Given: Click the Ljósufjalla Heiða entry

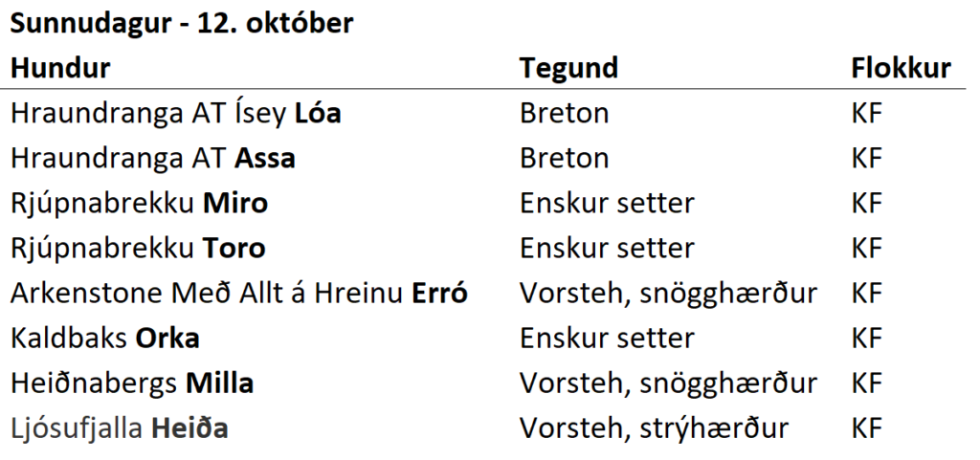Looking at the screenshot, I should pyautogui.click(x=120, y=428).
